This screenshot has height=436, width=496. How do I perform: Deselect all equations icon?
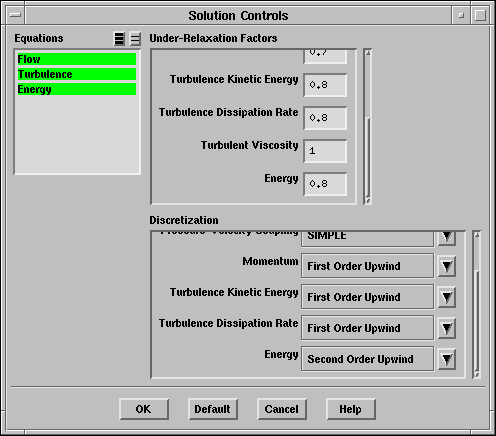(x=135, y=39)
